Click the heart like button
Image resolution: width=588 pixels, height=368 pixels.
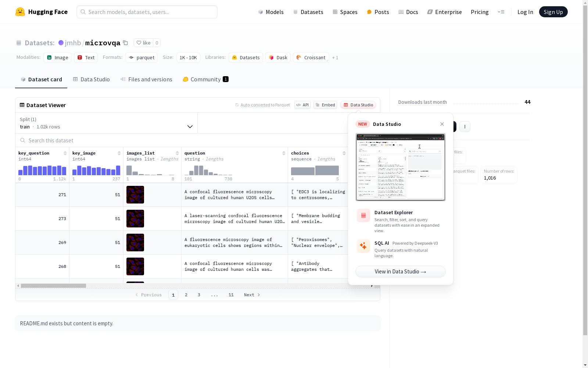143,43
